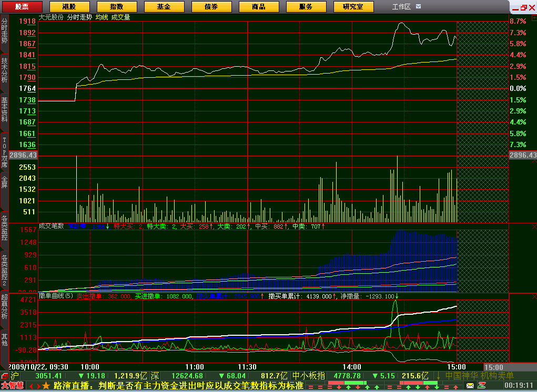537x392 pixels.
Task: Click the 特大买 indicator value
Action: click(x=129, y=226)
